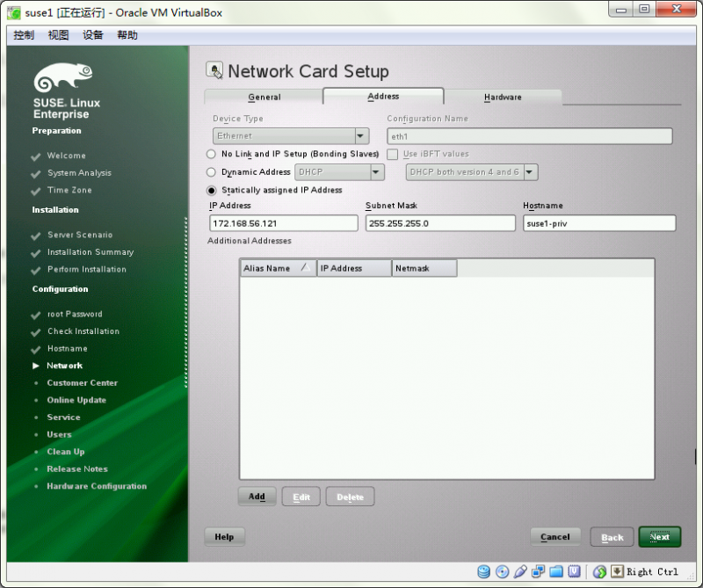Sort by the Alias Name column header
The width and height of the screenshot is (703, 588).
[x=272, y=267]
